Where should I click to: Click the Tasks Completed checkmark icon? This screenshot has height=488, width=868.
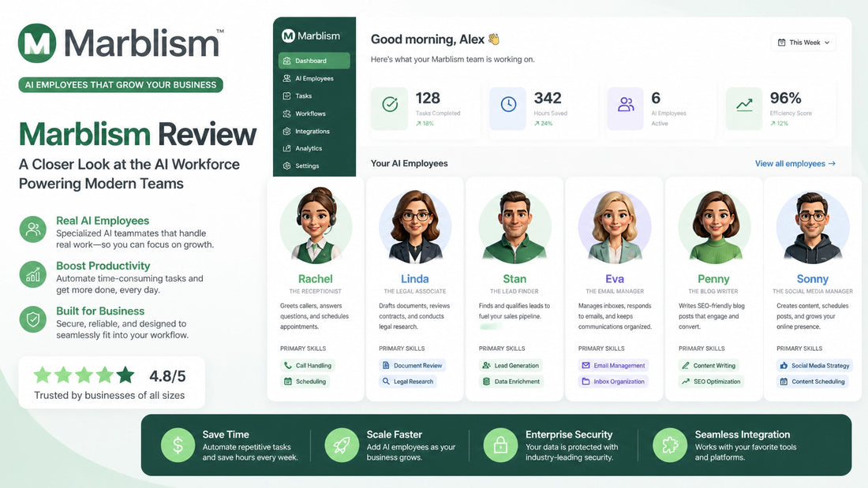pyautogui.click(x=390, y=104)
